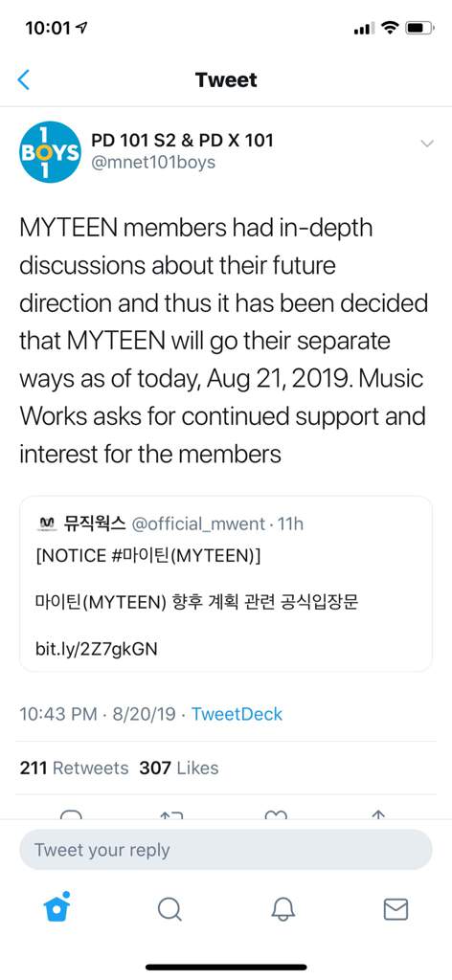View the 307 Likes list

point(179,768)
